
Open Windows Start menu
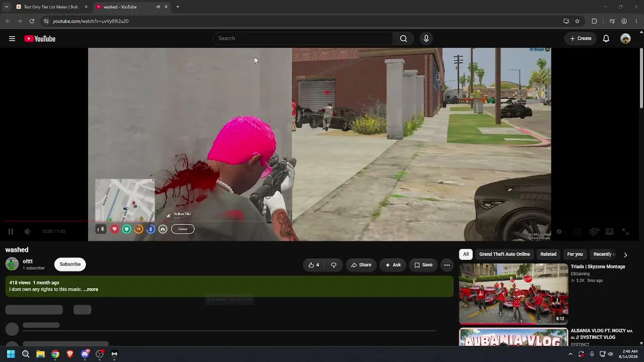pos(11,354)
